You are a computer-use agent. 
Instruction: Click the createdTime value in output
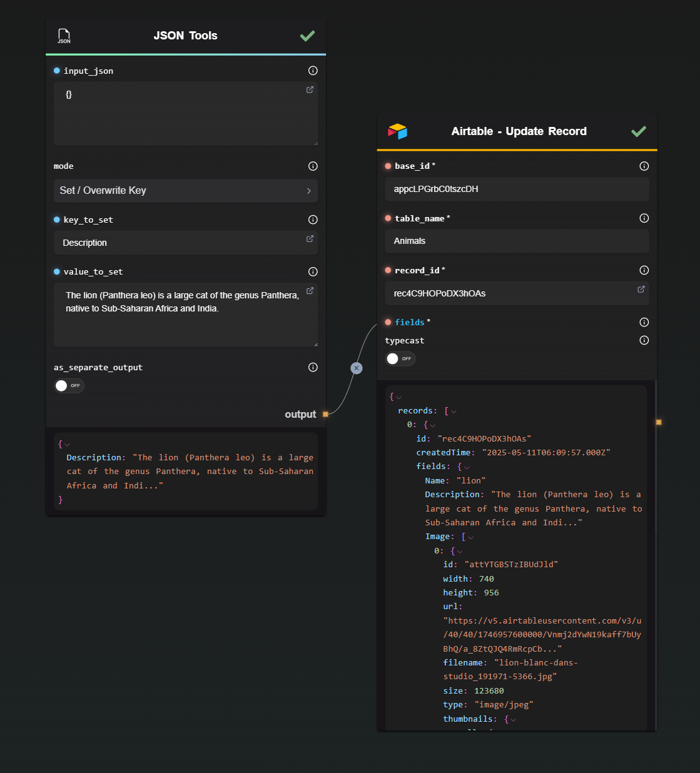(x=546, y=452)
